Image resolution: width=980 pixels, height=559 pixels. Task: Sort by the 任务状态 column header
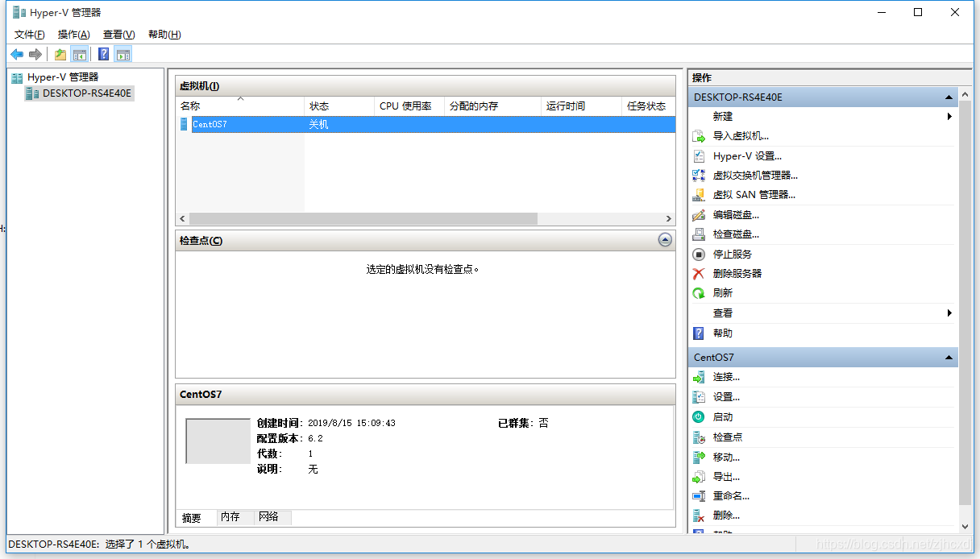(649, 106)
